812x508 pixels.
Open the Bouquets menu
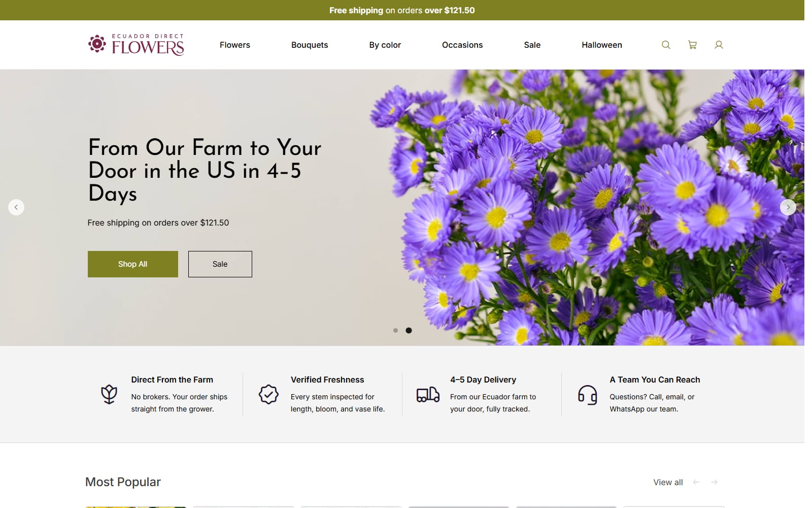coord(310,45)
